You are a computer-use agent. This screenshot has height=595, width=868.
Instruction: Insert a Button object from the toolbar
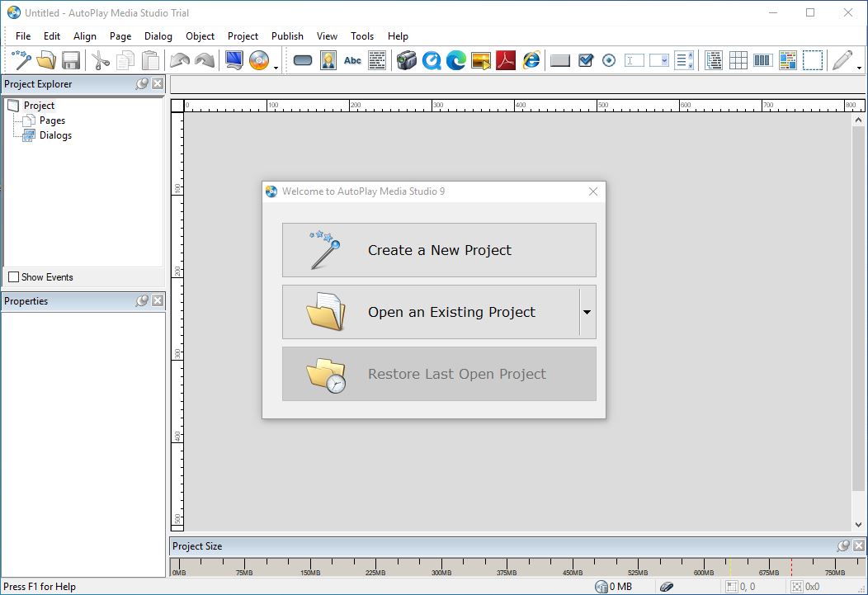pos(303,59)
